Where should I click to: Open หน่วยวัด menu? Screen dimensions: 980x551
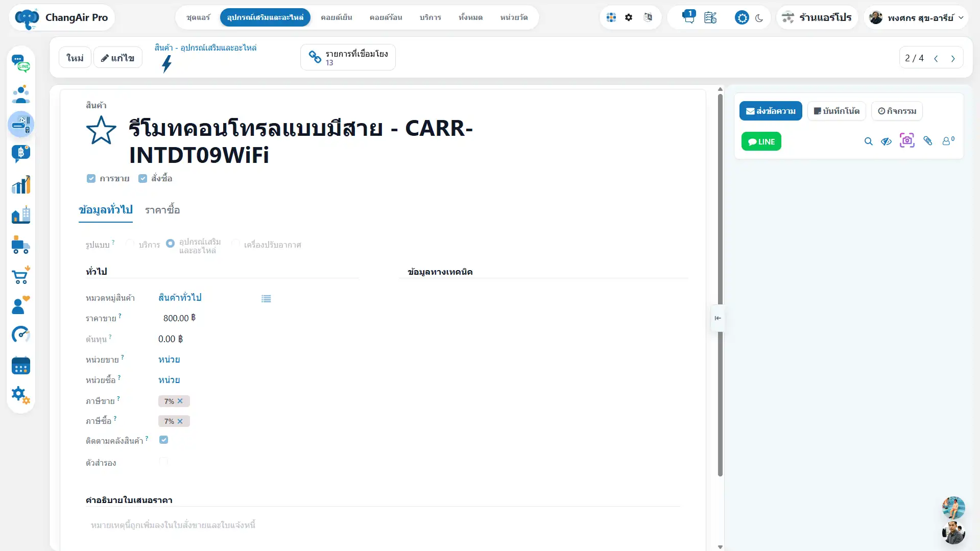pyautogui.click(x=514, y=17)
